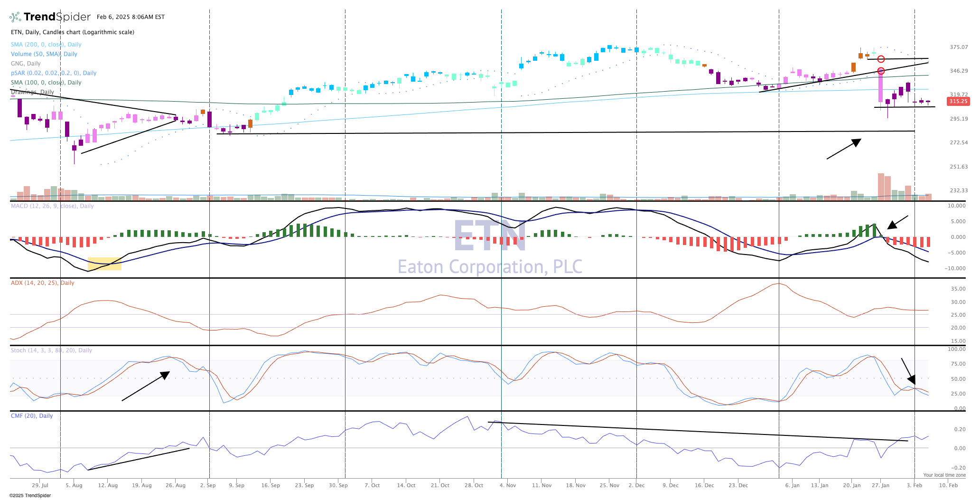
Task: Click the upper red circle marker on price chart
Action: 881,59
